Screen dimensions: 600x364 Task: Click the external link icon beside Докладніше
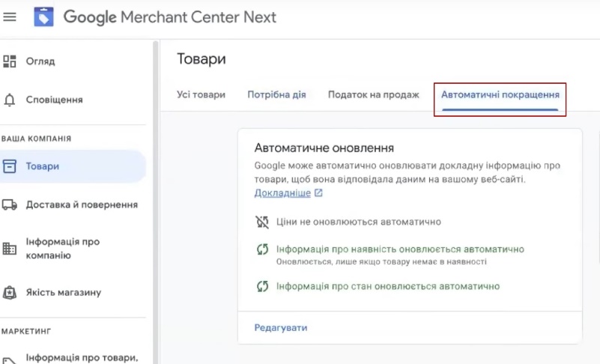[318, 193]
